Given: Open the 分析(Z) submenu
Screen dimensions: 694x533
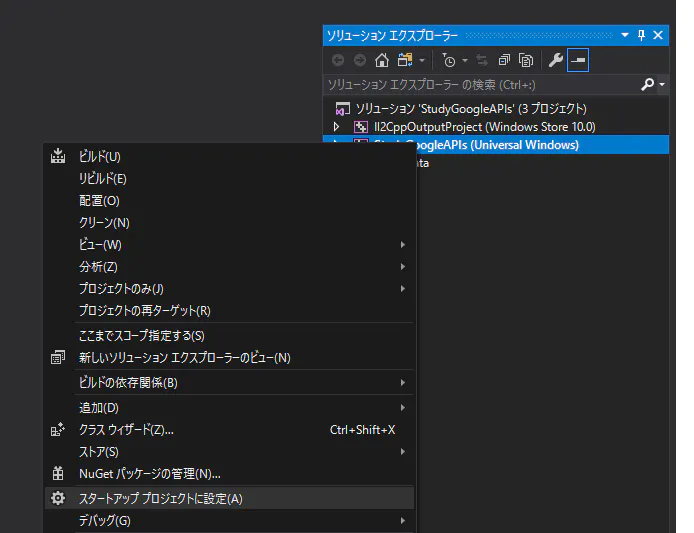Looking at the screenshot, I should pos(229,266).
